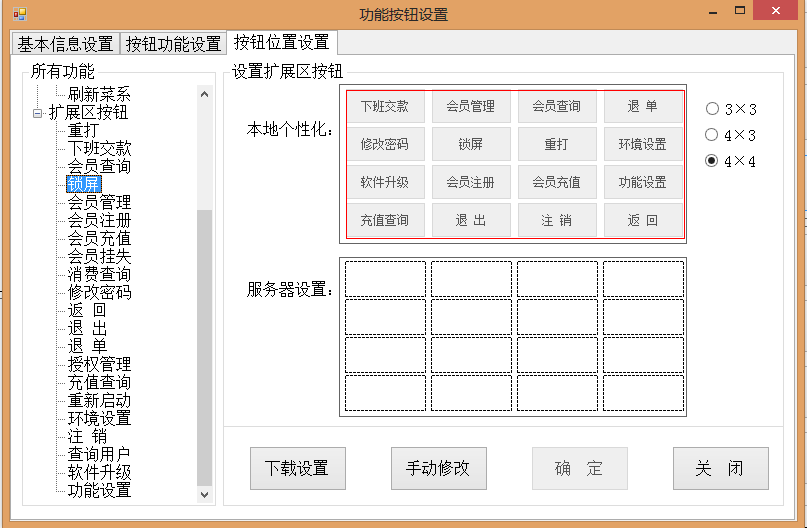Select 会员查询 in the function tree
Viewport: 807px width, 528px height.
(99, 166)
